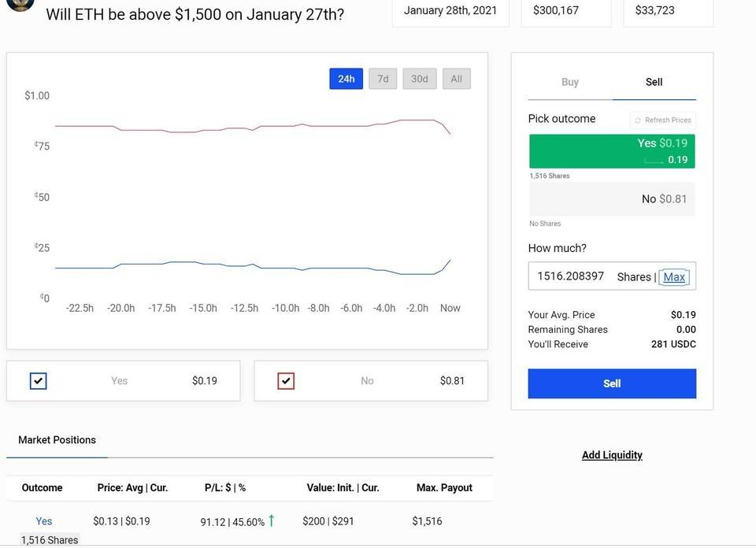Show the All time chart range

coord(457,79)
